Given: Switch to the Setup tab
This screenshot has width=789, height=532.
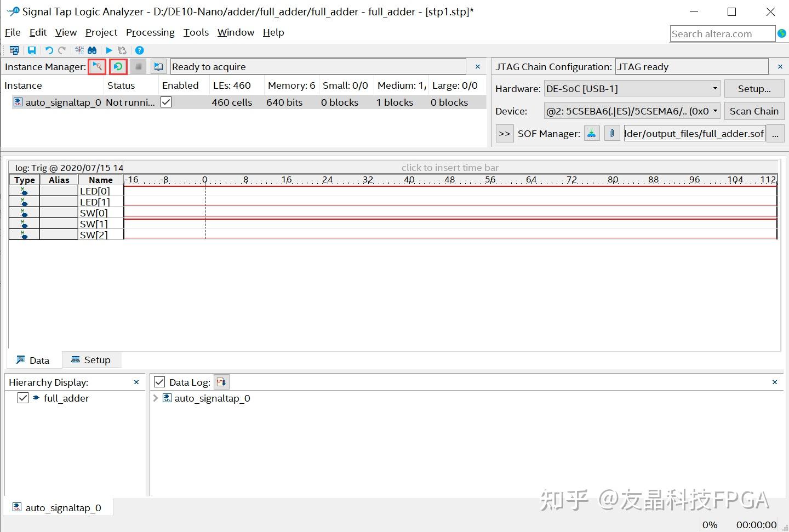Looking at the screenshot, I should tap(92, 359).
